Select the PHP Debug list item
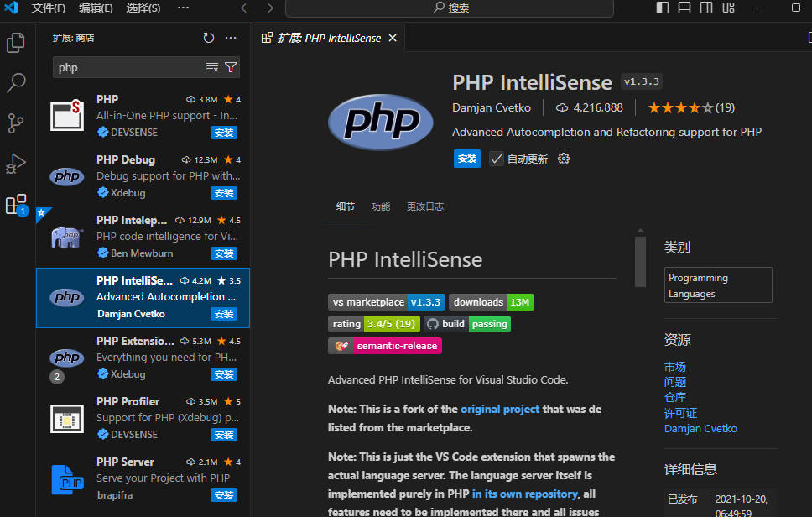 coord(143,176)
